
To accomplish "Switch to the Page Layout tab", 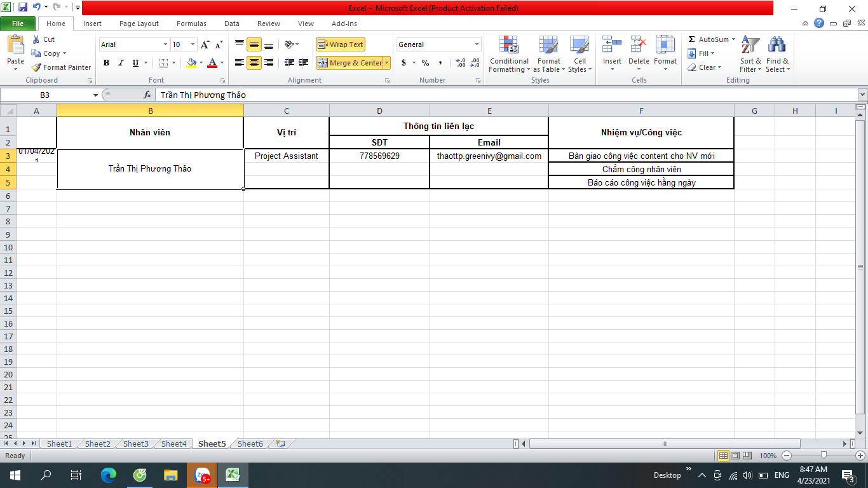I will [x=139, y=24].
